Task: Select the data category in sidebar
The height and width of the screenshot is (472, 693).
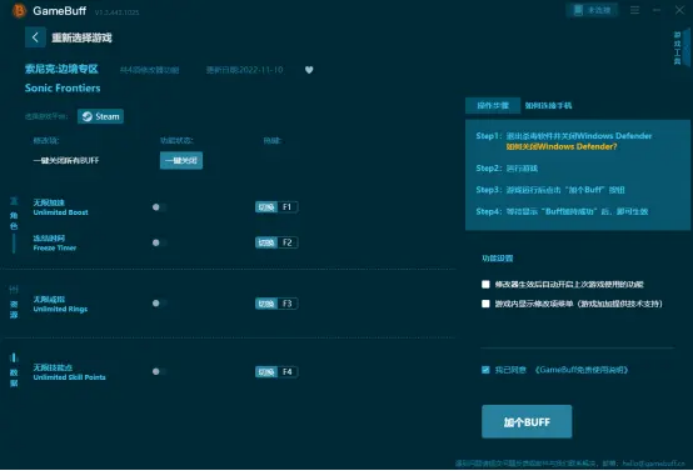Action: click(14, 370)
